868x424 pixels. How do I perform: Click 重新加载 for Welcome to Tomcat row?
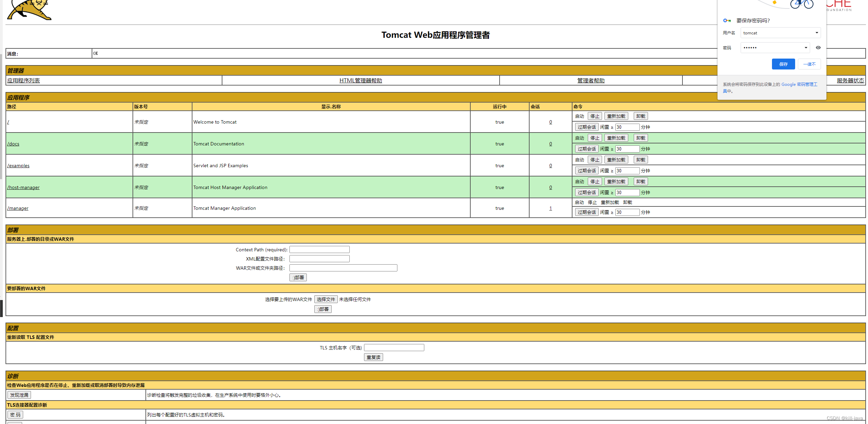click(x=616, y=116)
